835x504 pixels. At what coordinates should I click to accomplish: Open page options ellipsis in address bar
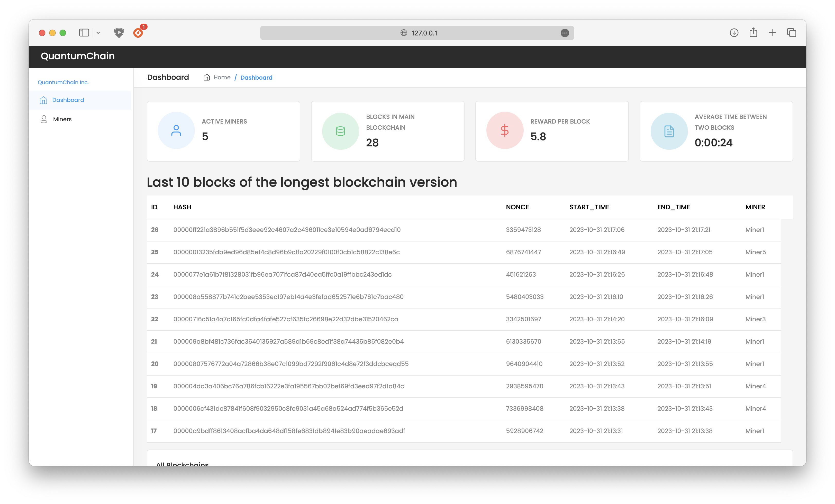click(x=565, y=33)
